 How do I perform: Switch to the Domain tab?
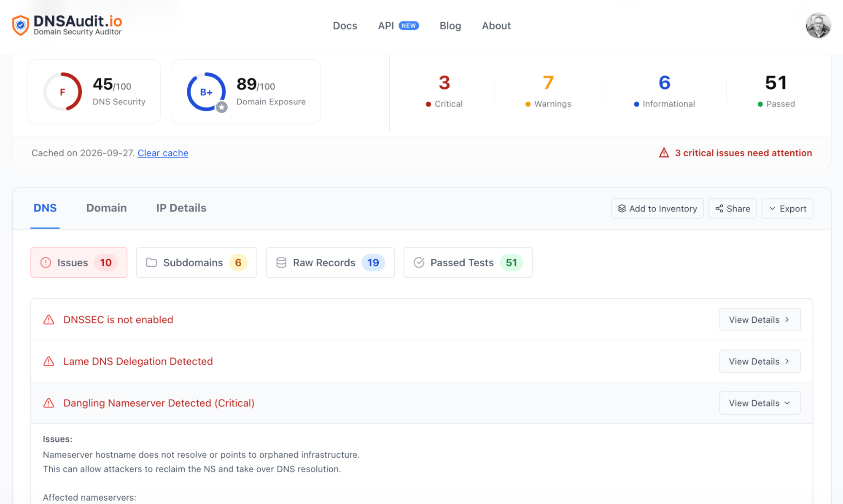point(106,208)
